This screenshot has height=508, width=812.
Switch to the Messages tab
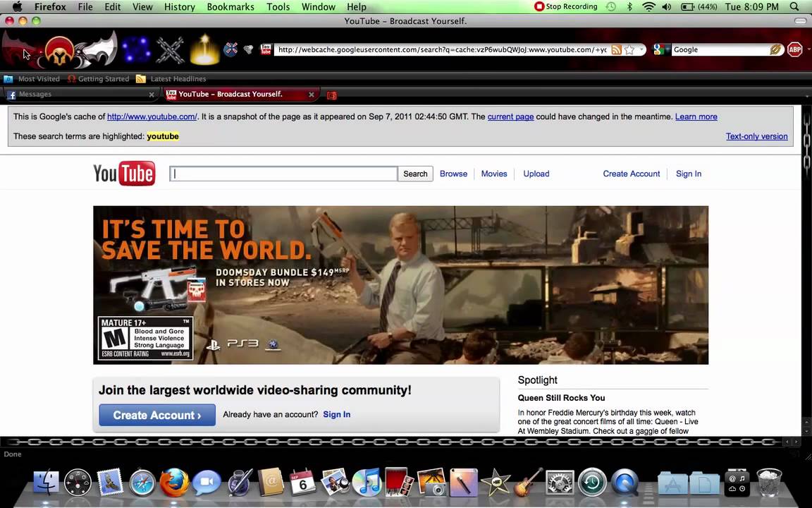point(35,95)
